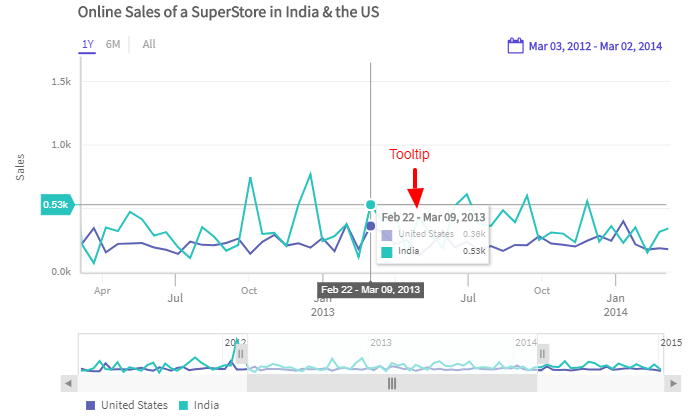
Task: Show the All time range
Action: [149, 44]
